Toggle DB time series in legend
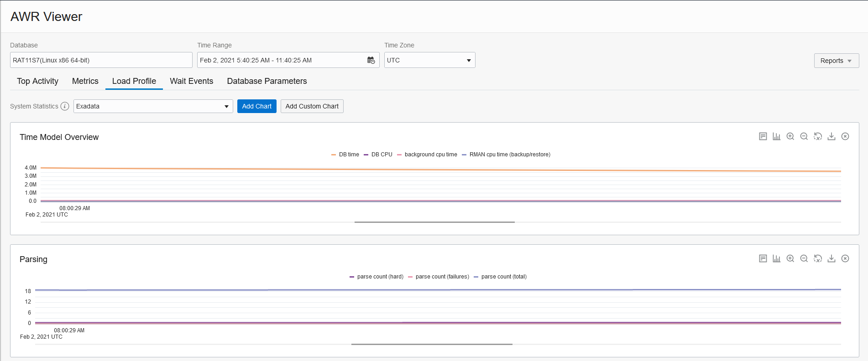Screen dimensions: 868x361 pos(345,155)
